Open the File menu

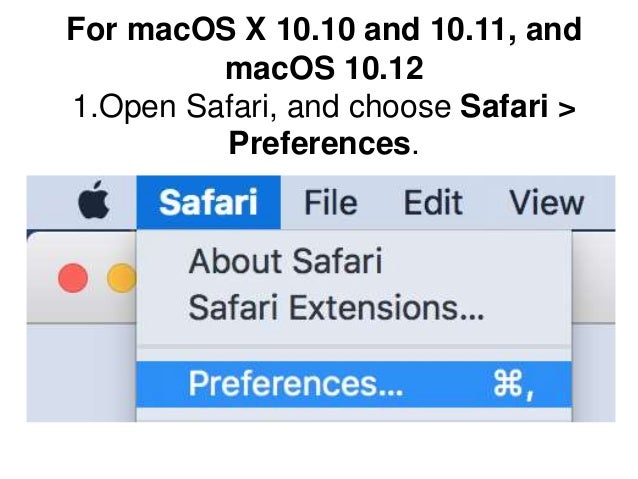pyautogui.click(x=330, y=204)
